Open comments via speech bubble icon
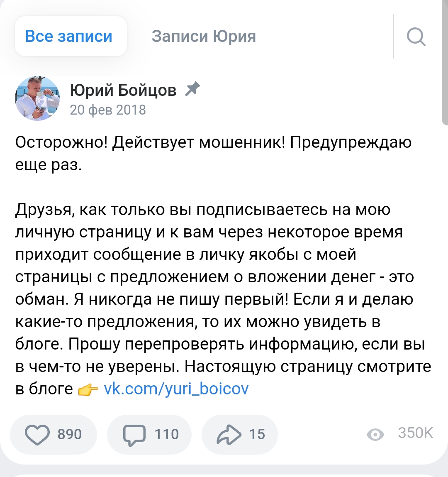This screenshot has height=477, width=448. 134,434
